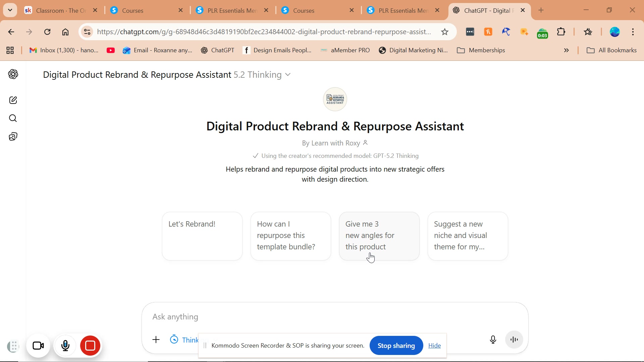Screen dimensions: 644x362
Task: Click the address bar URL
Action: pos(264,32)
